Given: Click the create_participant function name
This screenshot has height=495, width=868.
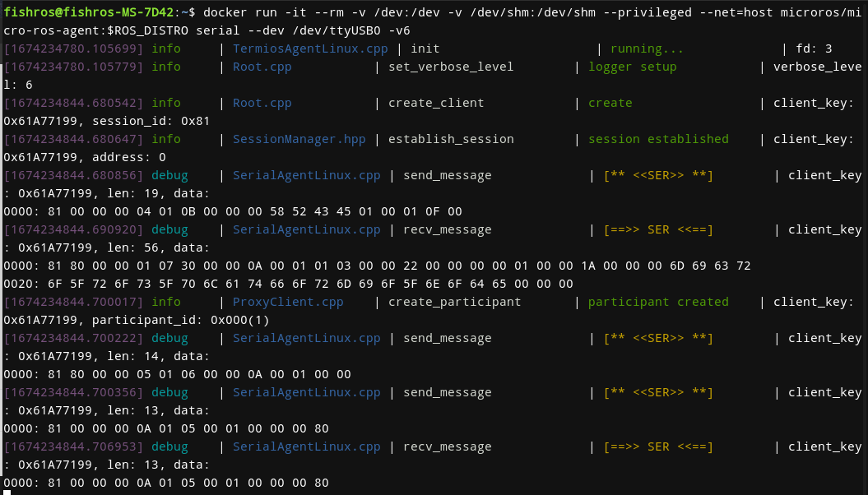Looking at the screenshot, I should 454,302.
